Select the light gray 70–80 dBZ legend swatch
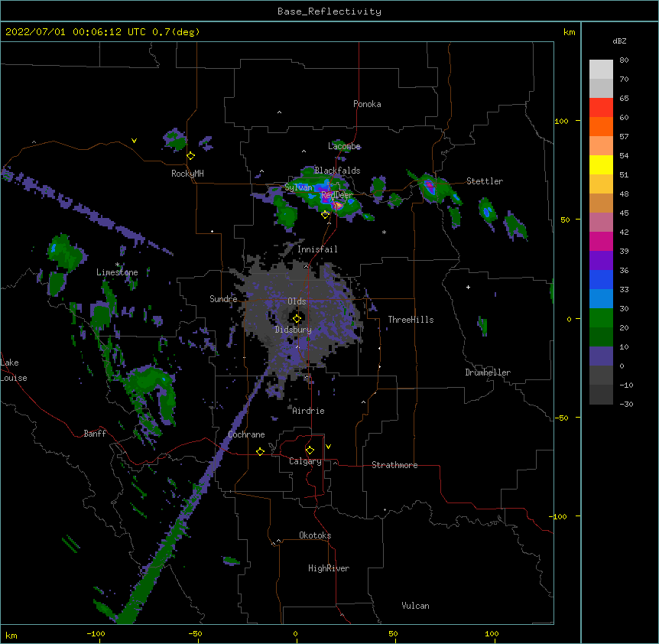 [601, 70]
